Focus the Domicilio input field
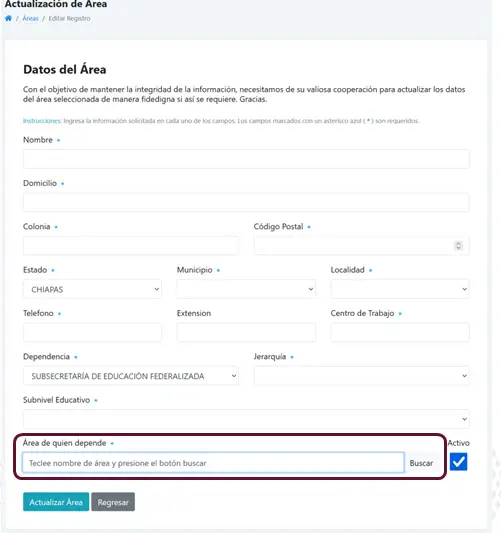 point(246,202)
